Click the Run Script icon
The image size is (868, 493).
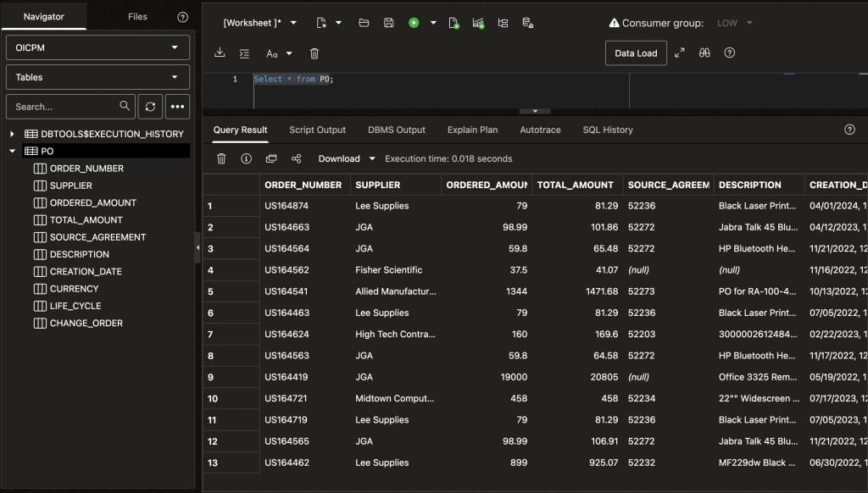(453, 23)
